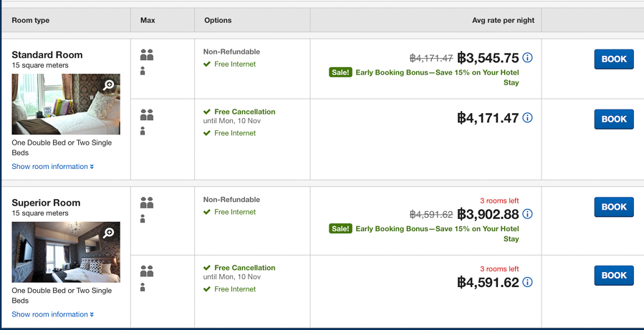Expand Superior Room information
Screen dimensions: 644x330
[52, 314]
